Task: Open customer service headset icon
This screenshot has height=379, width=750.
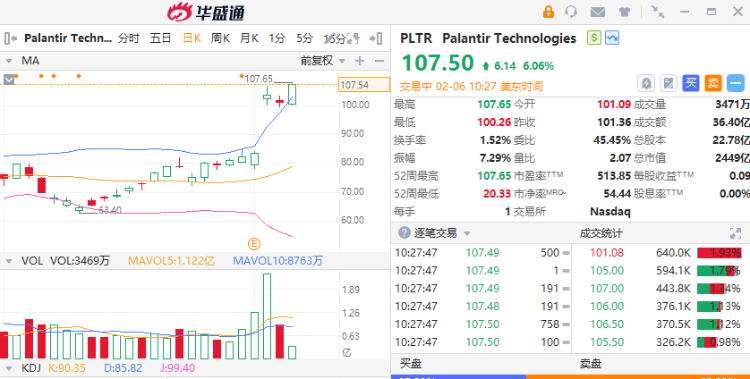Action: tap(571, 11)
